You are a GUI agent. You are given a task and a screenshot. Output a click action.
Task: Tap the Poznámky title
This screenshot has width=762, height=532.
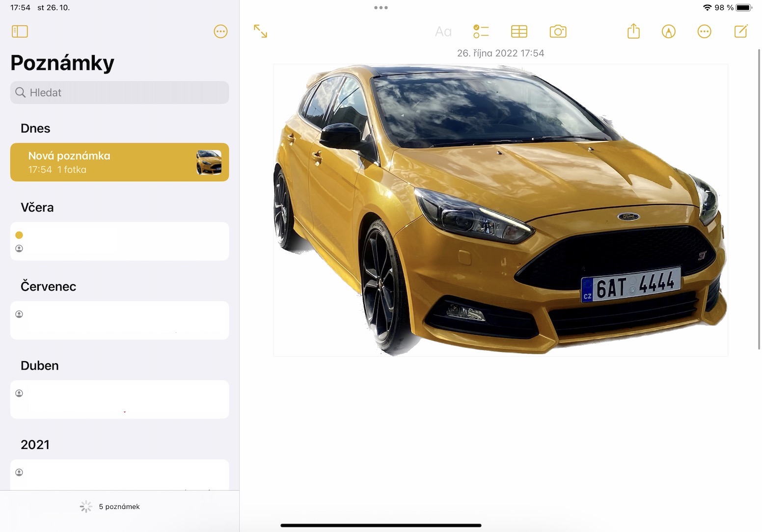coord(62,63)
